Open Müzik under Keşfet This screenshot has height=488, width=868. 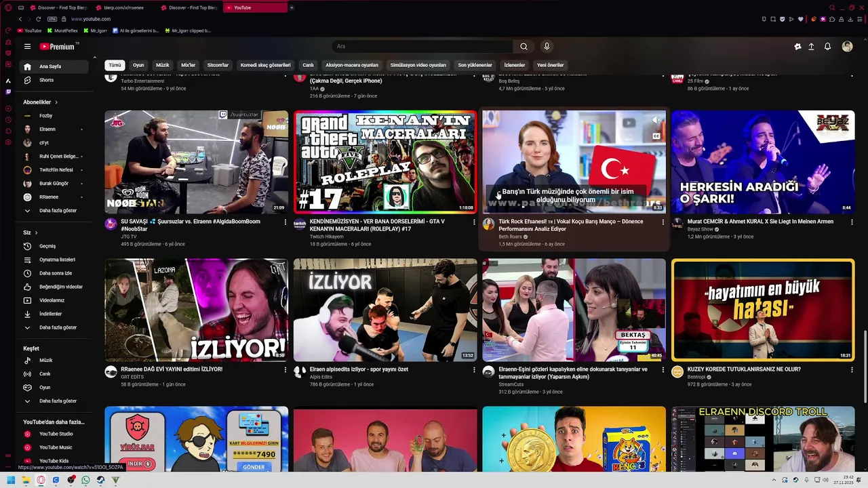click(x=53, y=361)
